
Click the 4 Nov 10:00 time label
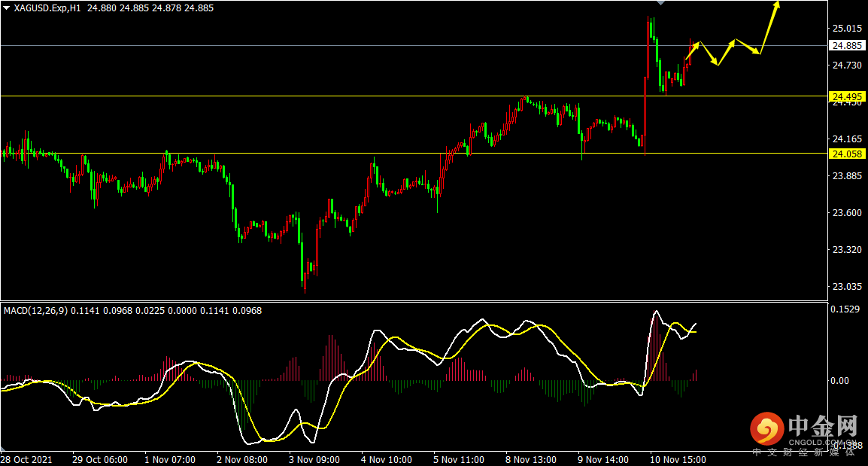(387, 460)
